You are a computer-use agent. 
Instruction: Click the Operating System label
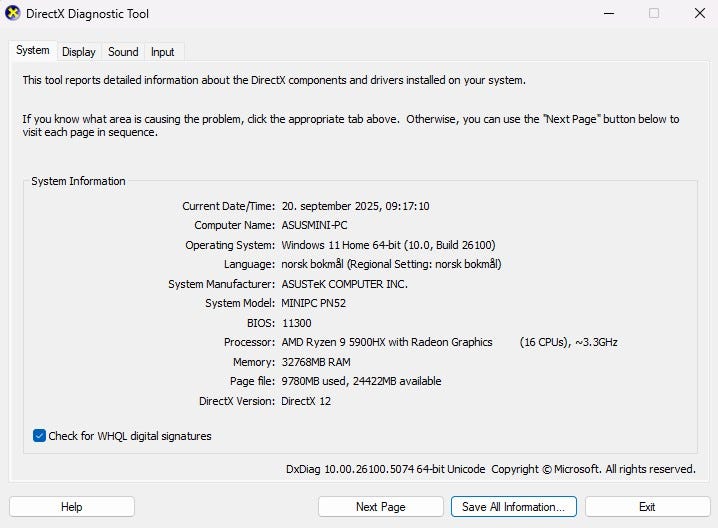[230, 245]
